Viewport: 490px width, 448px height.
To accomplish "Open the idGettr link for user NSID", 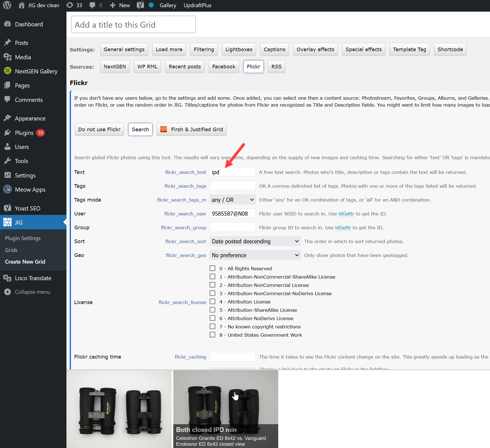I will [346, 213].
